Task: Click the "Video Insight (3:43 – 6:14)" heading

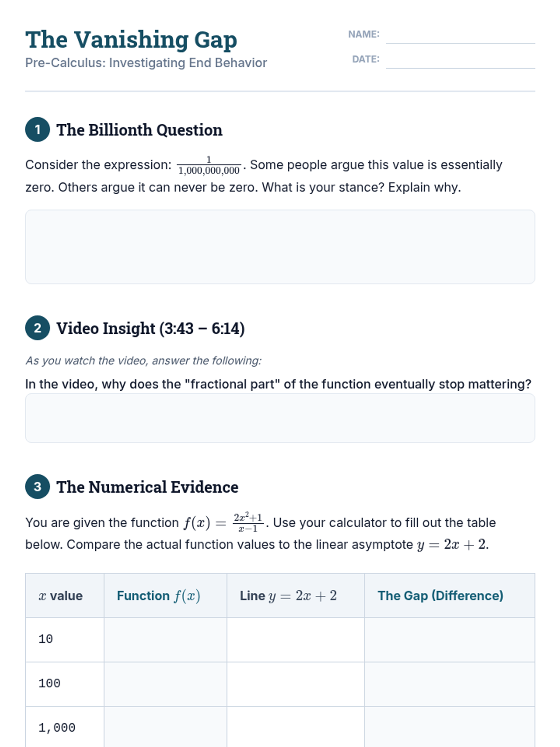Action: point(150,328)
